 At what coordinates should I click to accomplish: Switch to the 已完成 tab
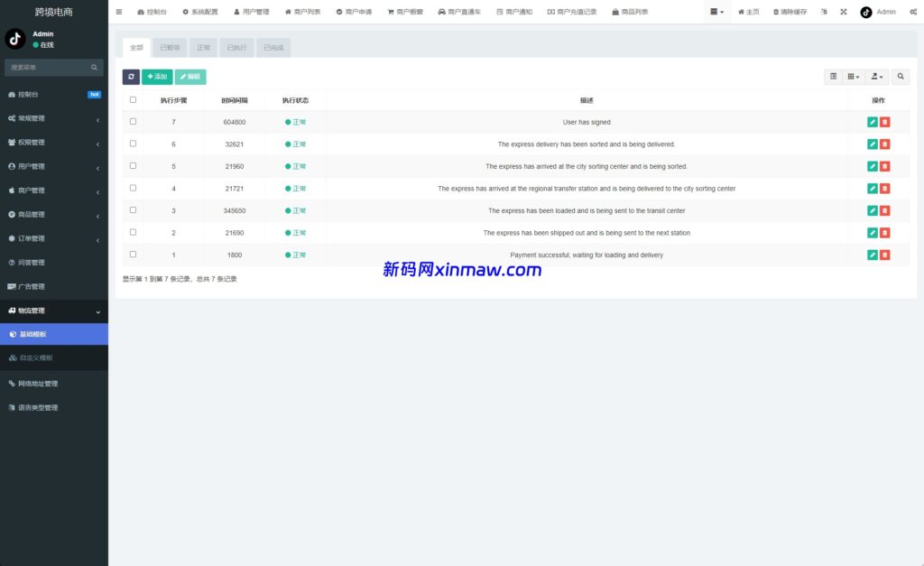(271, 46)
